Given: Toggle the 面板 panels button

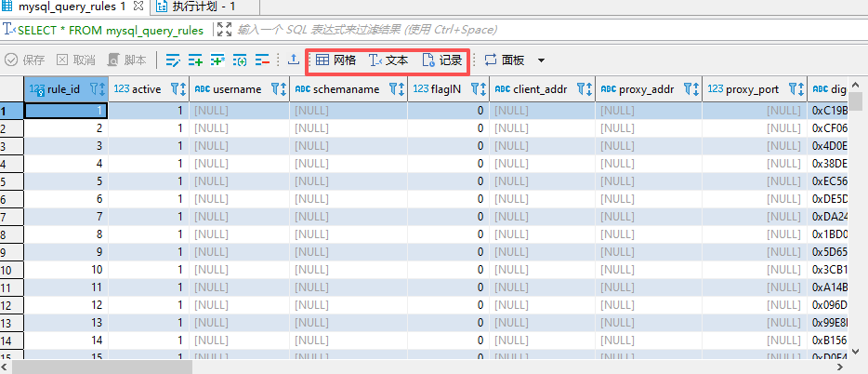Looking at the screenshot, I should click(504, 60).
